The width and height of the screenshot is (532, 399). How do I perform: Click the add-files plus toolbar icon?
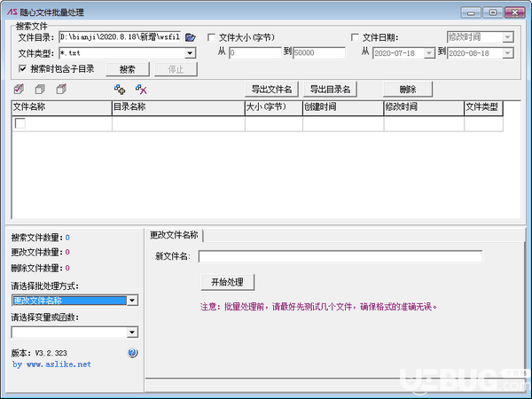pos(120,90)
